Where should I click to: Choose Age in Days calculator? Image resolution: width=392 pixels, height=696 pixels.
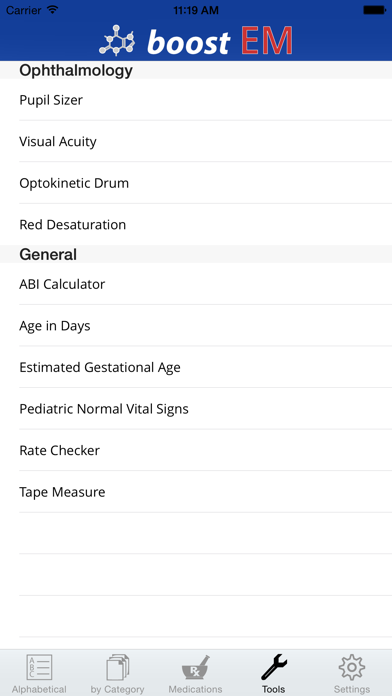point(196,325)
